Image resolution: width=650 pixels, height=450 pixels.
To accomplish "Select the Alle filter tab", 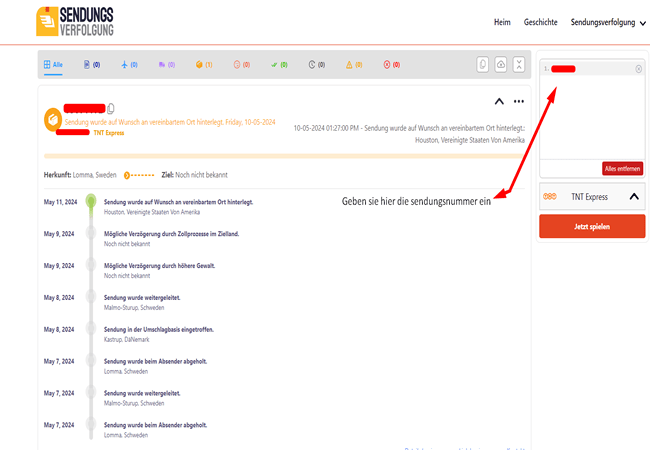I will click(53, 65).
